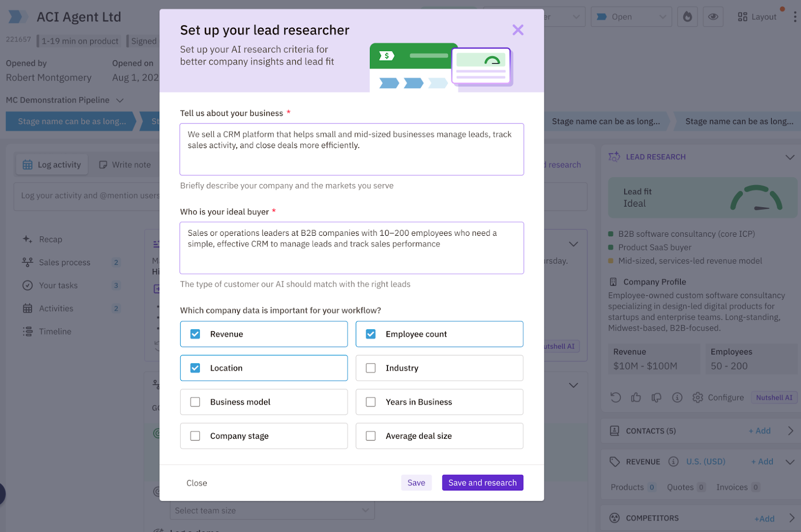This screenshot has height=532, width=801.
Task: Switch to the Write note tab
Action: click(125, 165)
